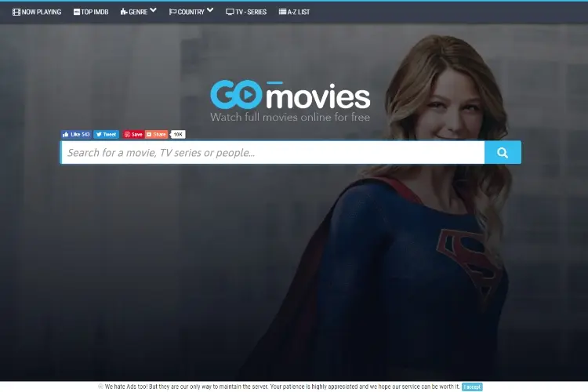Click the flag icon beside Country
This screenshot has height=392, width=588.
[173, 12]
